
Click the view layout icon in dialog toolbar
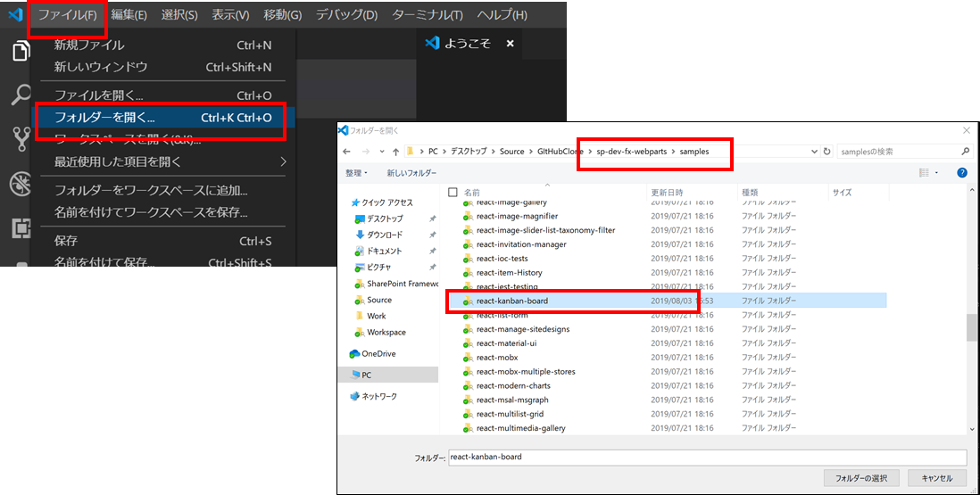pos(924,173)
